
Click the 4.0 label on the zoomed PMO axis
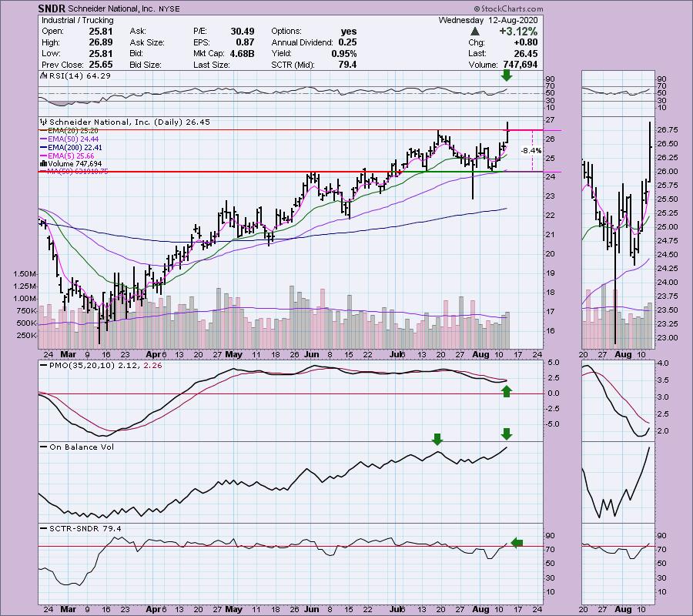(x=663, y=363)
